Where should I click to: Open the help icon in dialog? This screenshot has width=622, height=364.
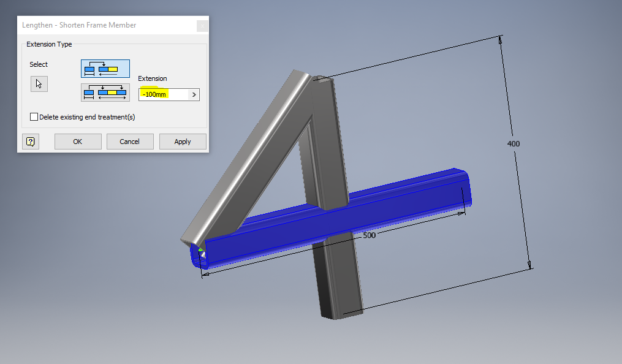pos(31,142)
